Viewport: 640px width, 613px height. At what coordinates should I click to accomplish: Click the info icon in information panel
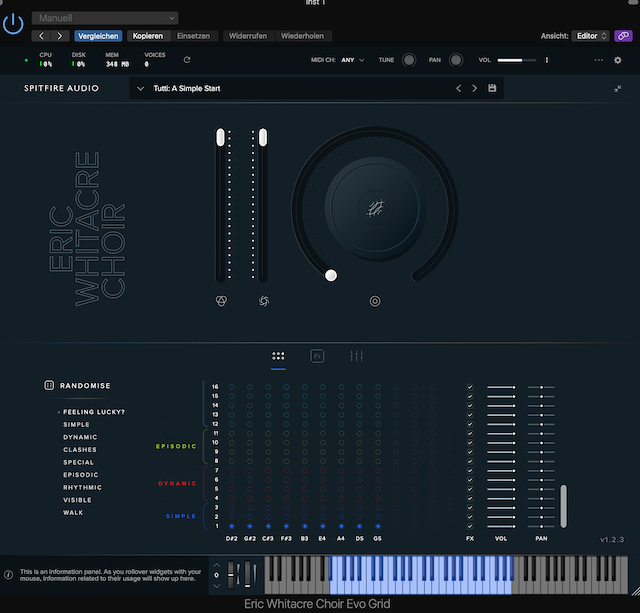click(8, 575)
